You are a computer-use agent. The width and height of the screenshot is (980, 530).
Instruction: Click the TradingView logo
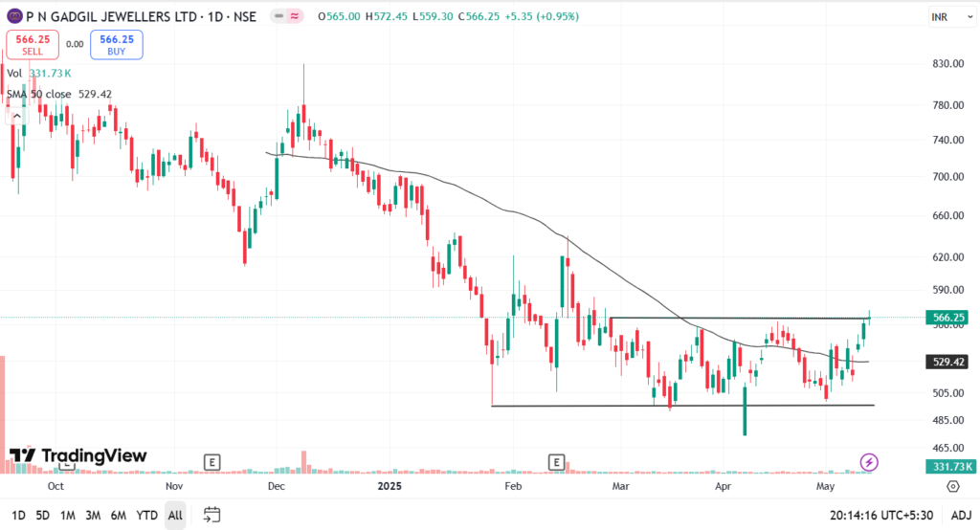[78, 455]
